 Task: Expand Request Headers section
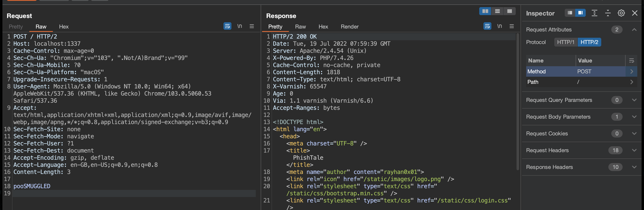click(634, 150)
